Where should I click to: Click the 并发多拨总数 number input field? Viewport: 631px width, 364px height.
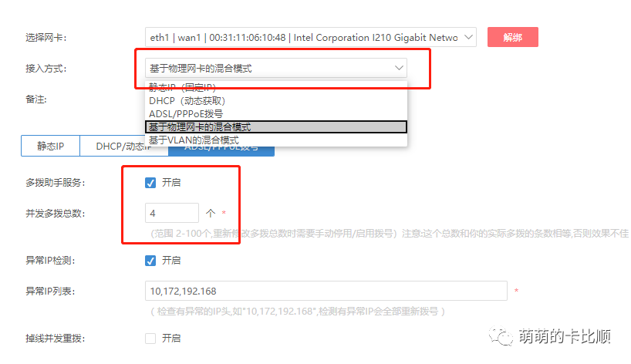[x=172, y=213]
